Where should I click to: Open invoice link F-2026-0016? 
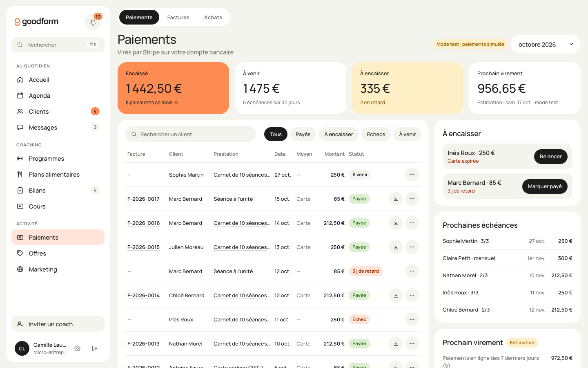[143, 223]
